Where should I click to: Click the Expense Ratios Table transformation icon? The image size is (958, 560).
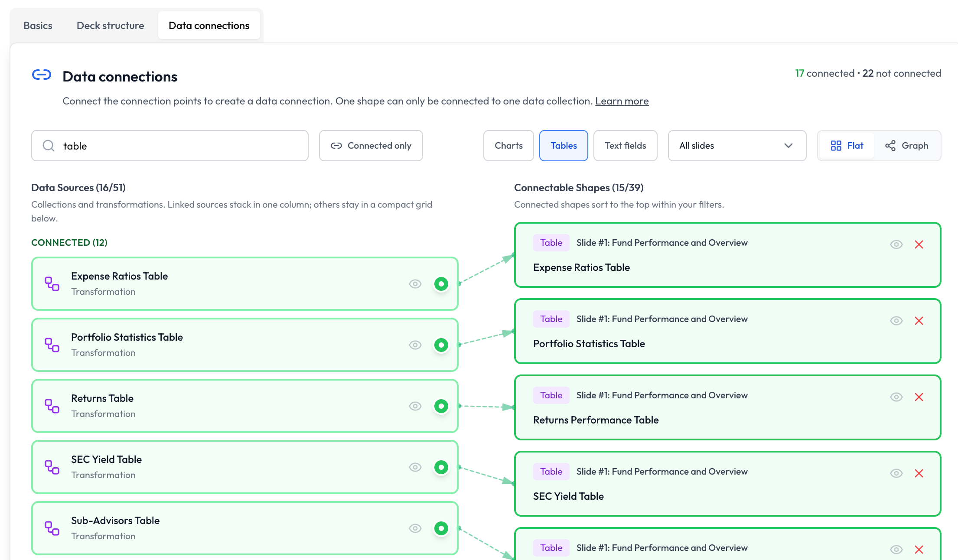click(x=52, y=284)
